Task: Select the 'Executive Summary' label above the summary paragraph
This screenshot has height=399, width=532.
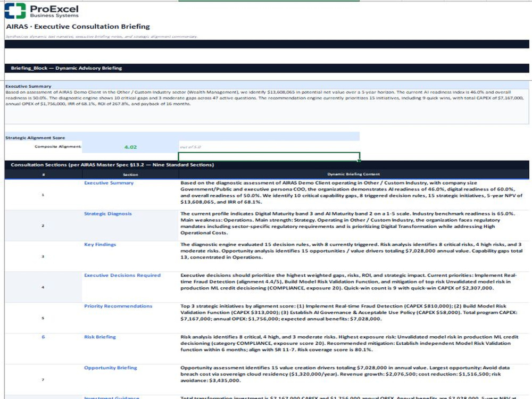Action: tap(28, 86)
